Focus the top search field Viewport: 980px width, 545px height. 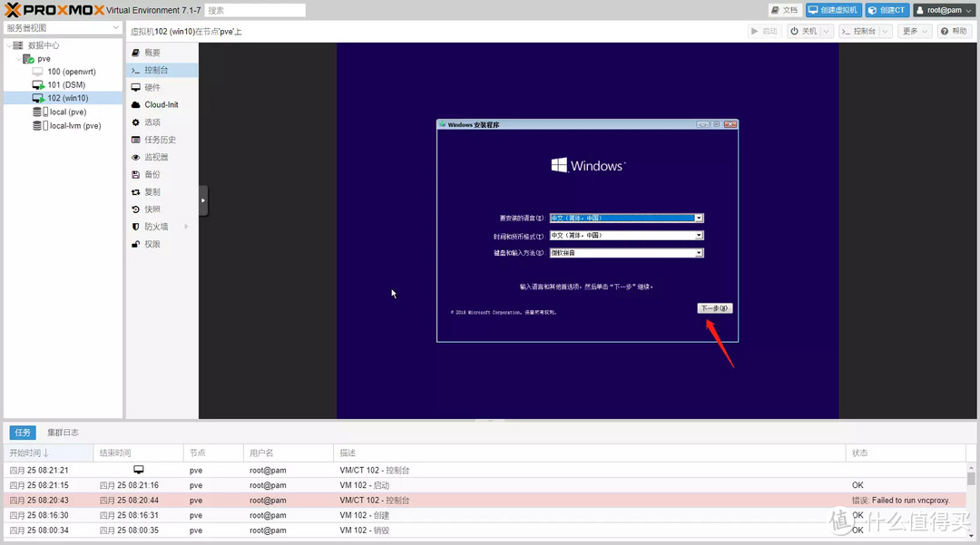[255, 10]
